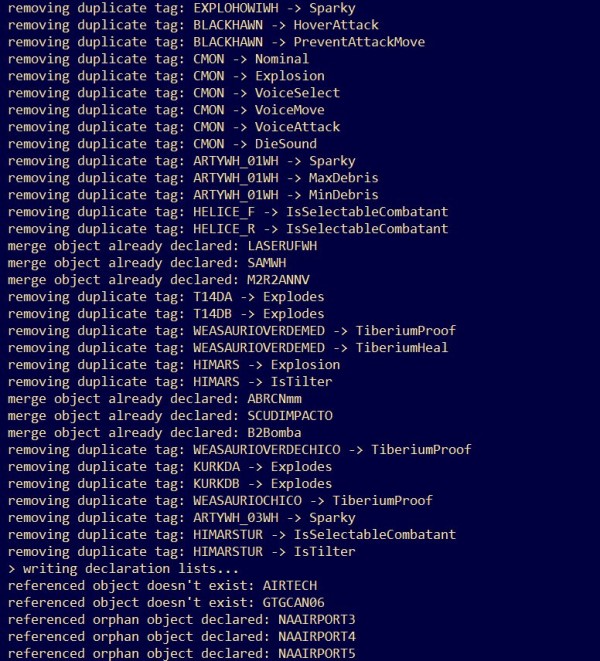Click the CMON DieSound line
The height and width of the screenshot is (661, 600).
pos(162,144)
